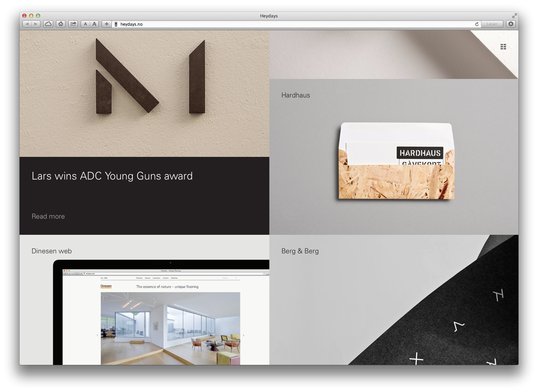Viewport: 538px width, 392px height.
Task: Go forward to the next page
Action: (x=36, y=24)
